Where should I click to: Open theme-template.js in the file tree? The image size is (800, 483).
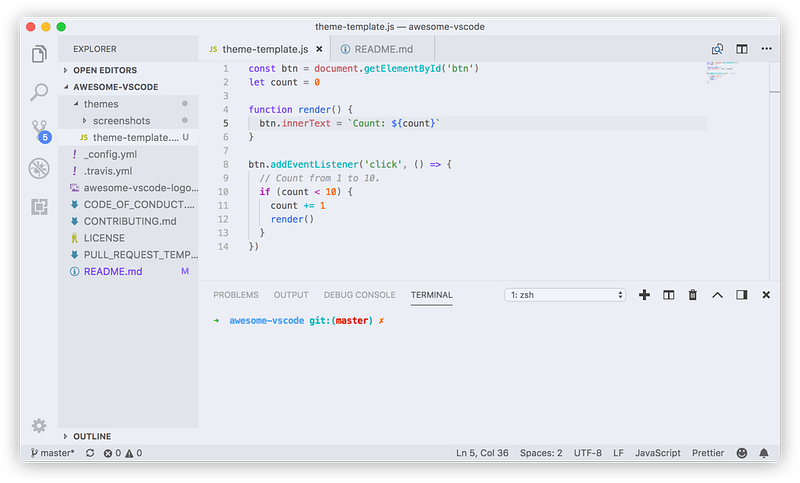(128, 138)
